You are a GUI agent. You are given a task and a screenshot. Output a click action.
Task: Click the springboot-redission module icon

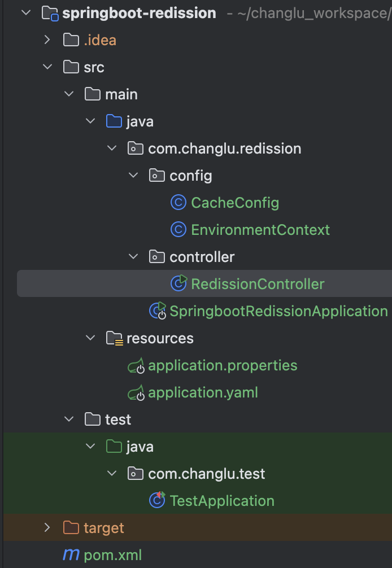click(x=50, y=14)
